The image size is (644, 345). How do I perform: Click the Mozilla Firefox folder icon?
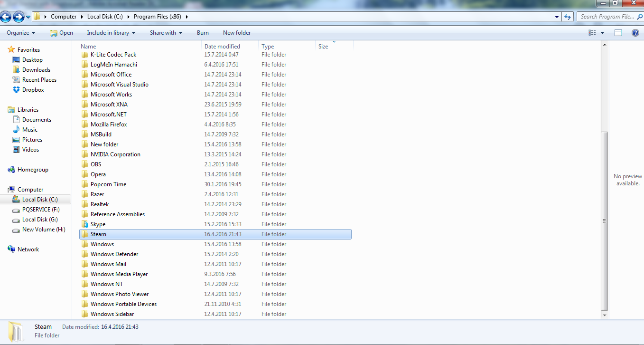coord(85,125)
